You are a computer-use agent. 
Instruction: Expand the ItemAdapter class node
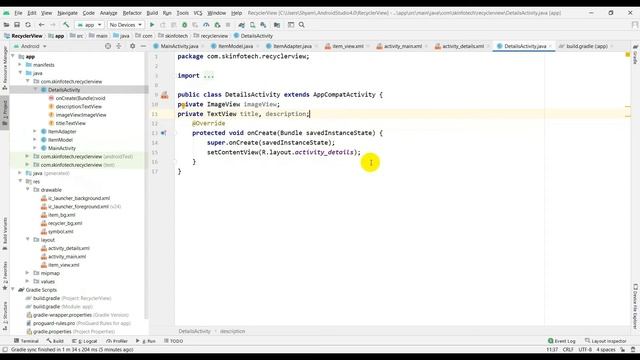35,131
